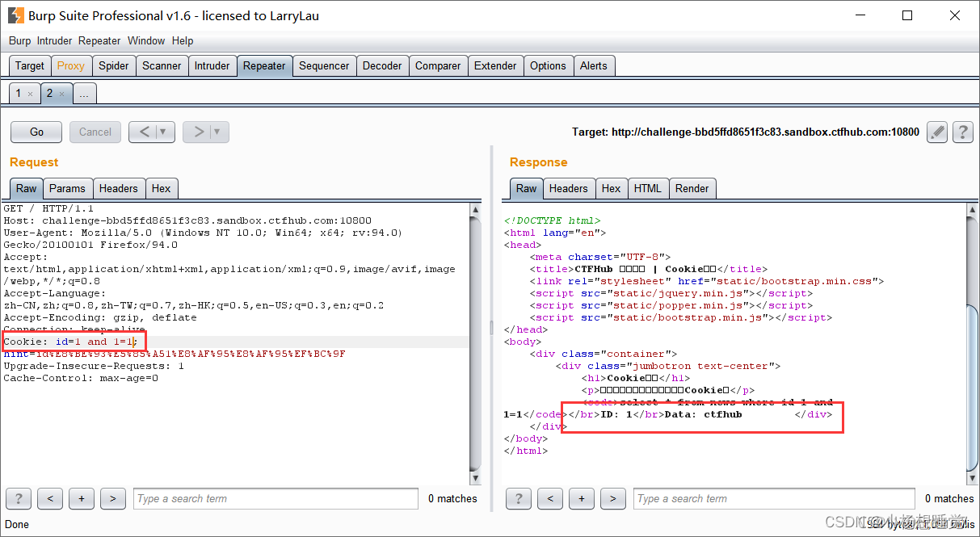The image size is (980, 537).
Task: Open the Repeater menu in menu bar
Action: click(99, 40)
